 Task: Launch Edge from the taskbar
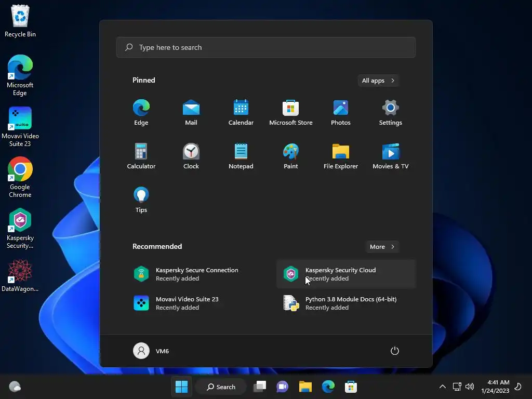pyautogui.click(x=328, y=387)
